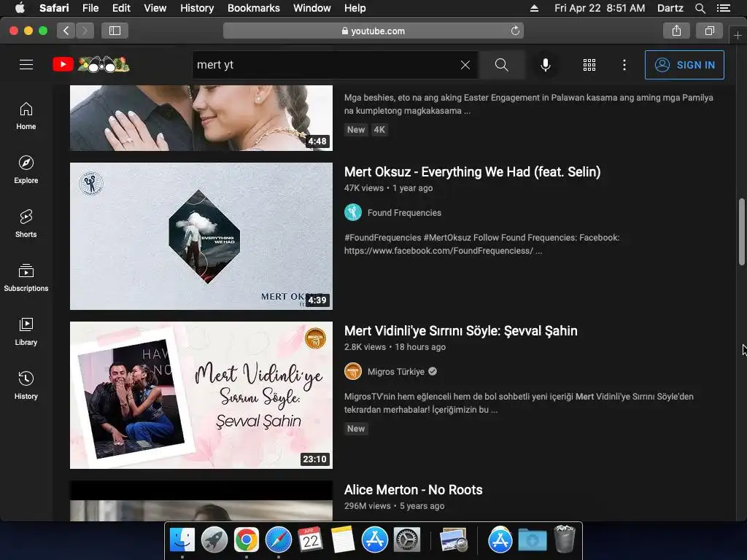Go to the YouTube logo home link
Image resolution: width=747 pixels, height=560 pixels.
click(x=91, y=65)
